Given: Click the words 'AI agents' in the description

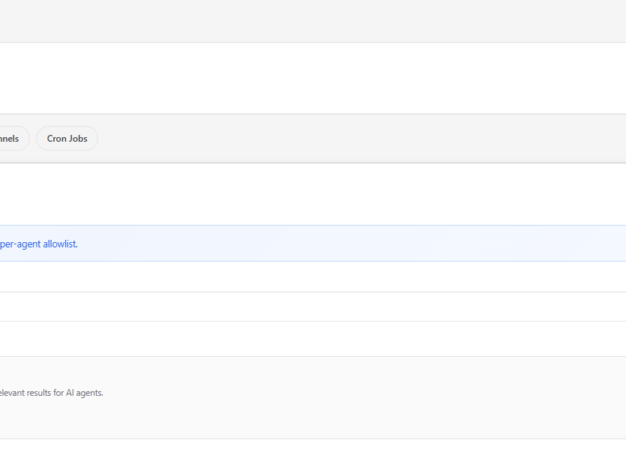Looking at the screenshot, I should coord(84,393).
